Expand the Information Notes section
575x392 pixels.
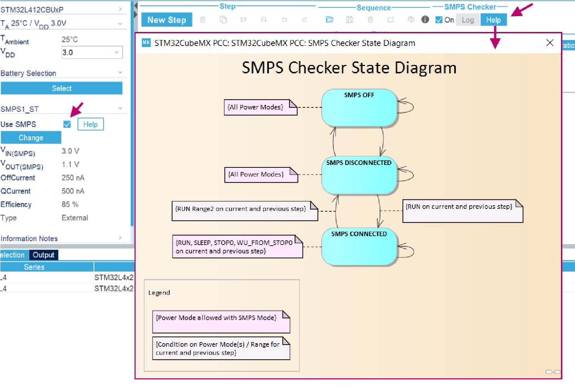(120, 238)
